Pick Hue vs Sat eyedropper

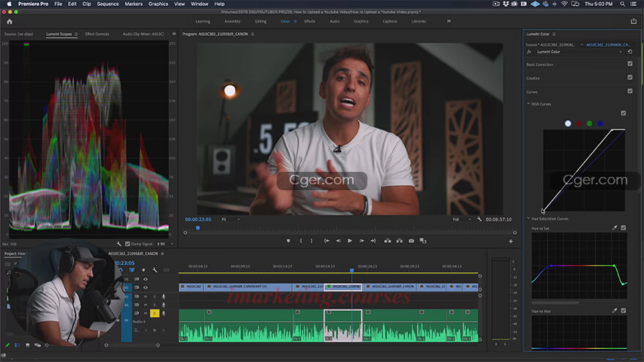(x=615, y=227)
